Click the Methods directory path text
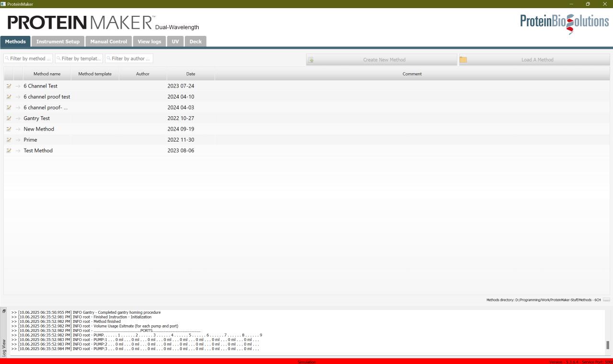 coord(544,300)
